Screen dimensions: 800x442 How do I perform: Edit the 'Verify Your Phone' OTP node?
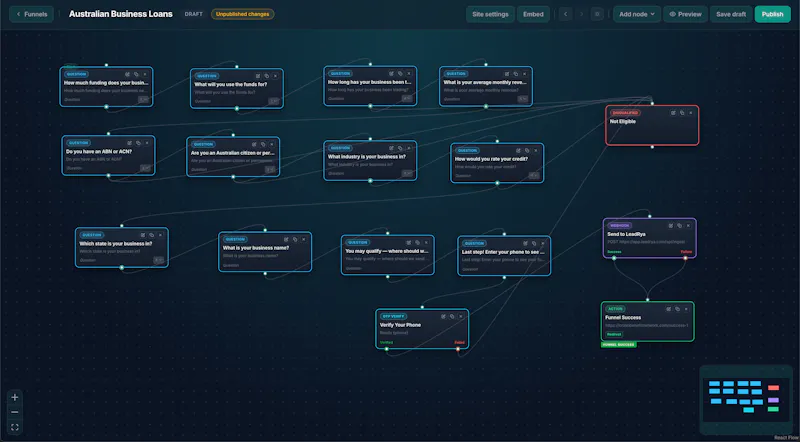pyautogui.click(x=443, y=316)
